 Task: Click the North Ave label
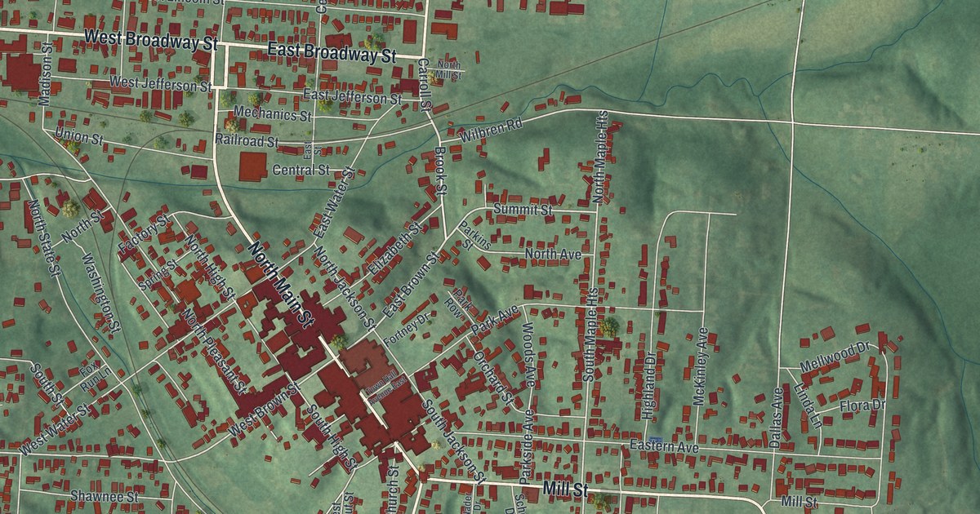coord(553,255)
